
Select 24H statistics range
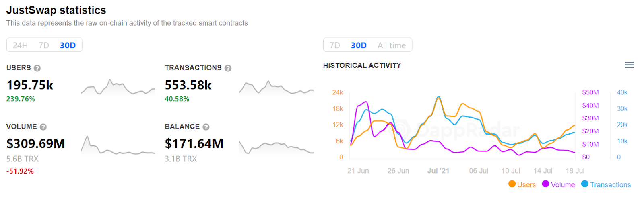point(20,45)
